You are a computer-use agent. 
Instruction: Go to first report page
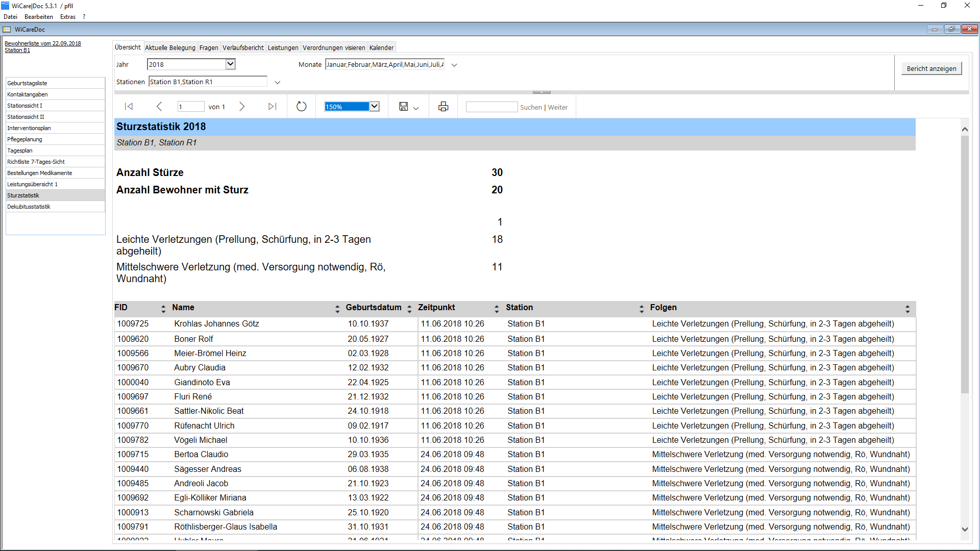[129, 107]
